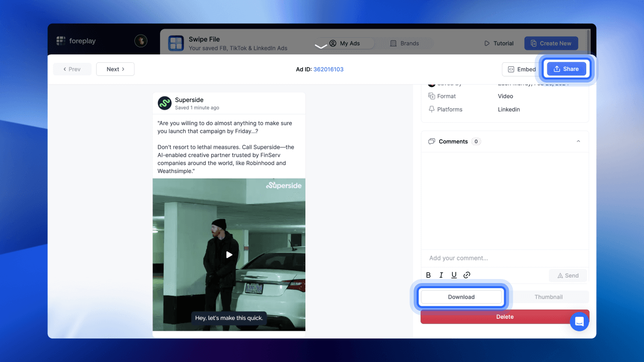Select the Italic formatting icon
This screenshot has height=362, width=644.
tap(441, 275)
